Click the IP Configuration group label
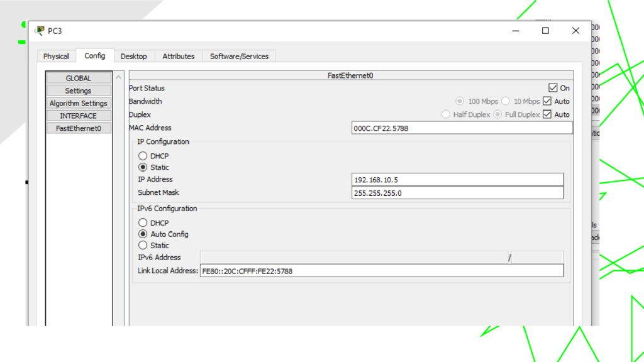Viewport: 644px width, 362px height. click(163, 141)
